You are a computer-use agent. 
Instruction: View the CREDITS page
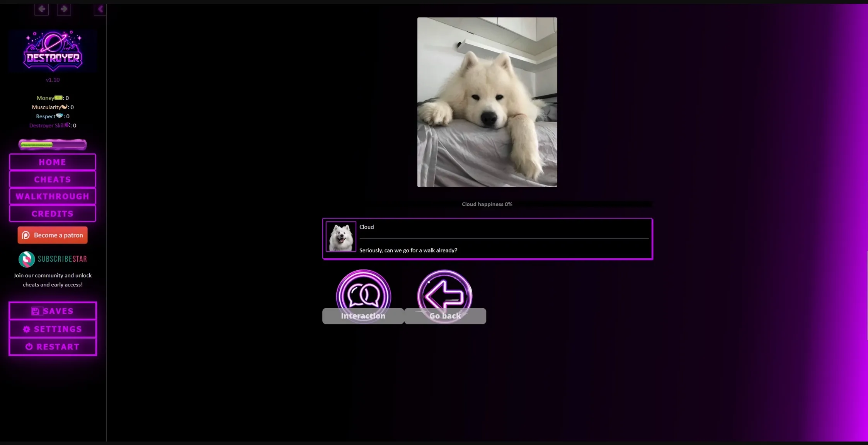(x=53, y=213)
